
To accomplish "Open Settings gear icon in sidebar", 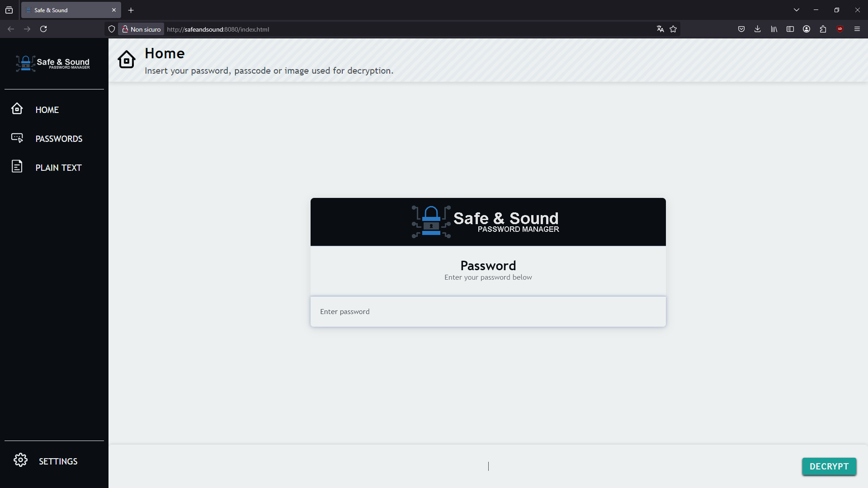I will pos(20,460).
